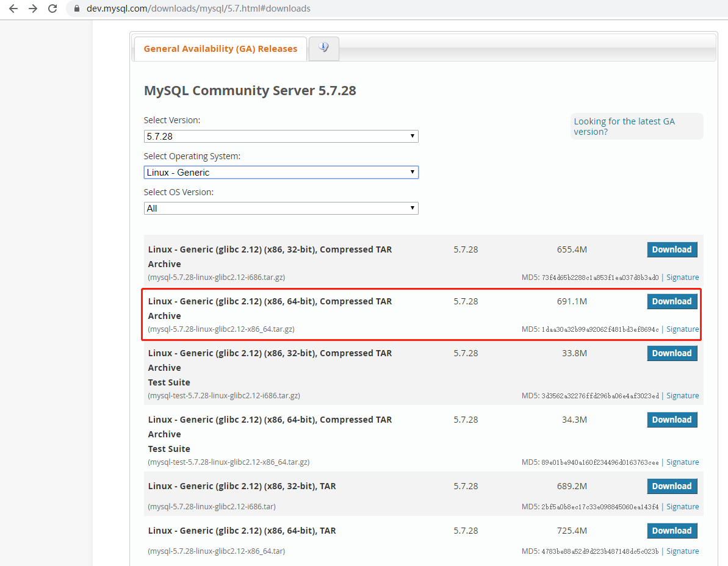Download 689.2M 32-bit TAR
Screen dimensions: 728x566
[x=672, y=486]
